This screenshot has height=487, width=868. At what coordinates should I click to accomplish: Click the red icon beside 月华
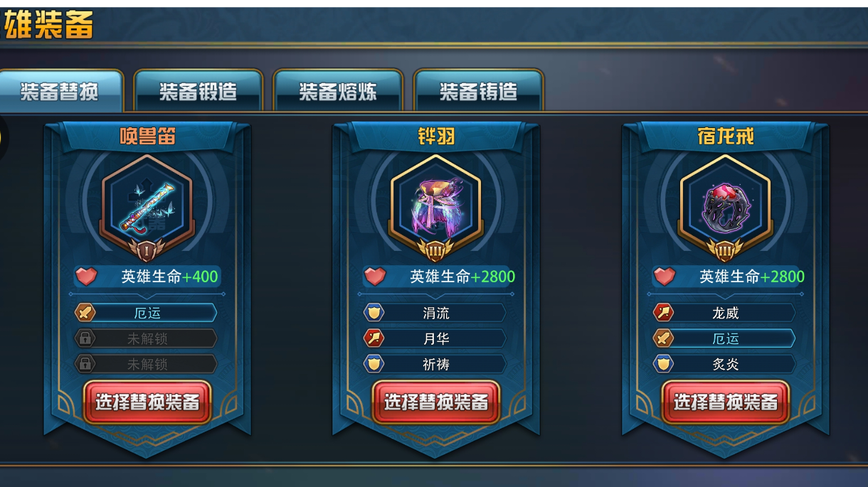(x=374, y=338)
